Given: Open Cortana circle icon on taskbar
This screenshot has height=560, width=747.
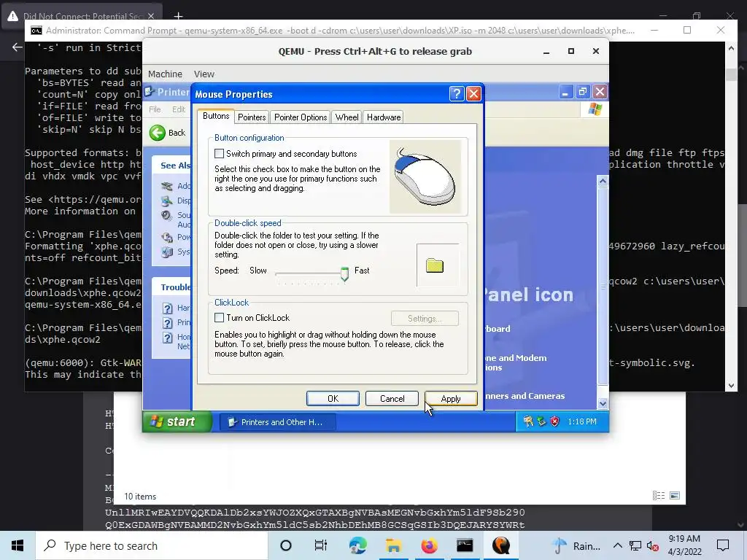Looking at the screenshot, I should [286, 545].
